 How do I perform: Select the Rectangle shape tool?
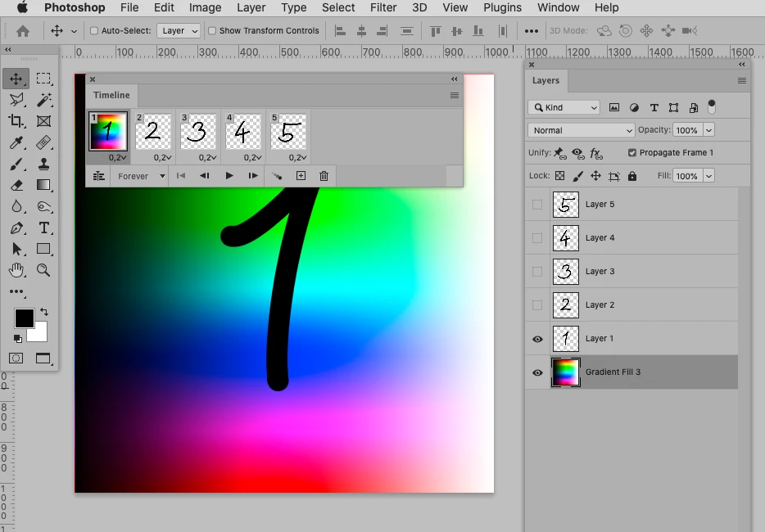[43, 249]
